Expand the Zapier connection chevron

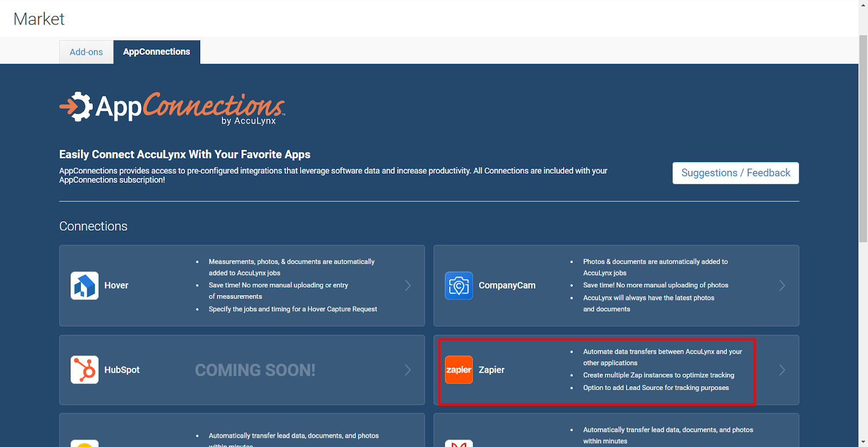pyautogui.click(x=782, y=370)
